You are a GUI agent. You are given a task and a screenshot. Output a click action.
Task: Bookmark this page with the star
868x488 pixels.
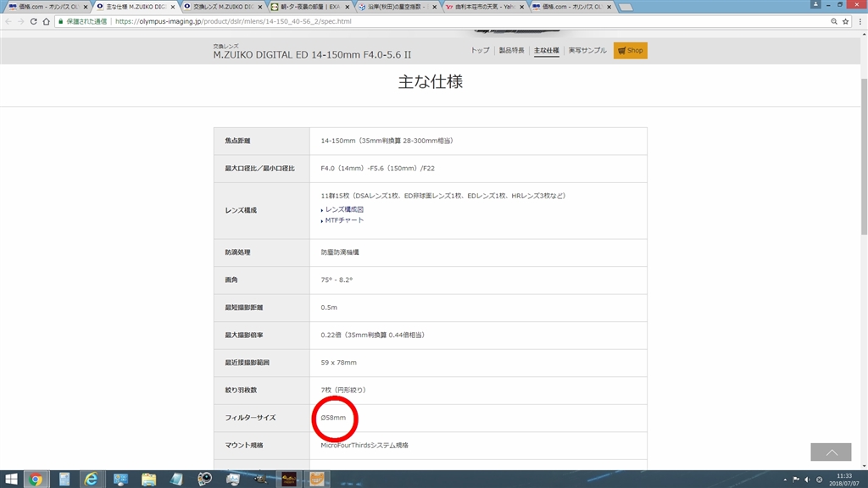tap(845, 21)
